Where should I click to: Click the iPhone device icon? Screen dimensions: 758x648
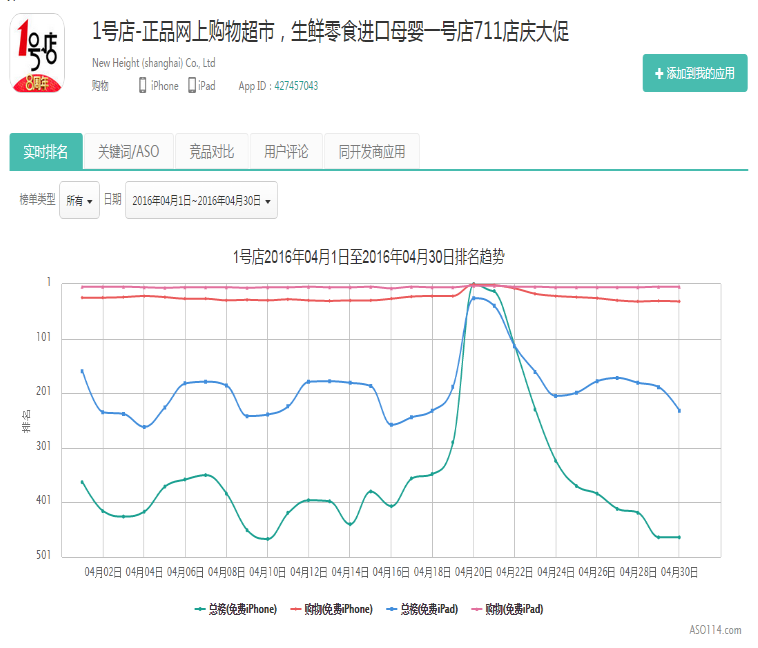(x=143, y=85)
